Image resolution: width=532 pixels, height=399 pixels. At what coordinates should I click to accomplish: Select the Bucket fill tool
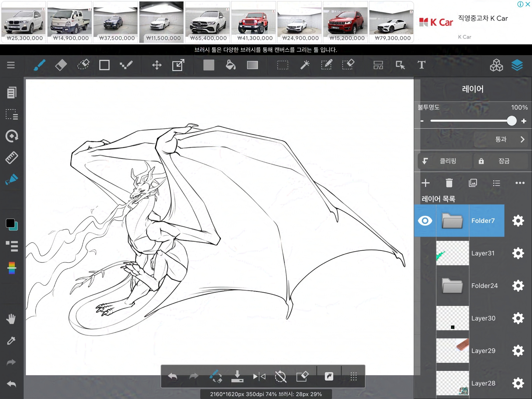coord(230,65)
